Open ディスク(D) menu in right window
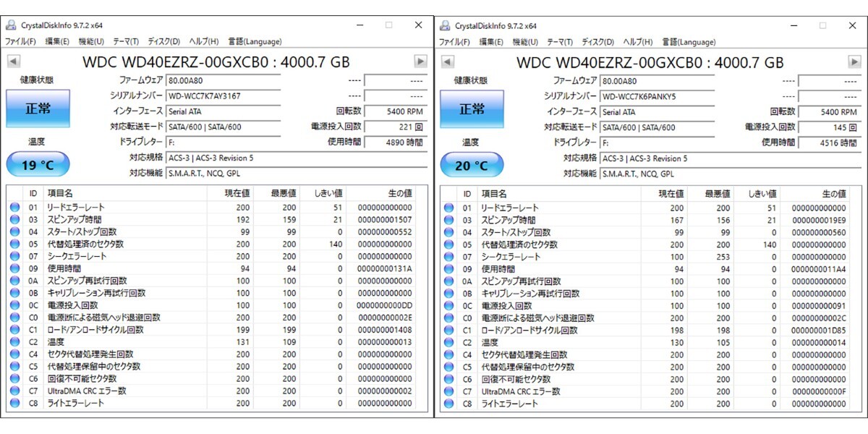Screen dimensions: 868x434 pyautogui.click(x=598, y=42)
